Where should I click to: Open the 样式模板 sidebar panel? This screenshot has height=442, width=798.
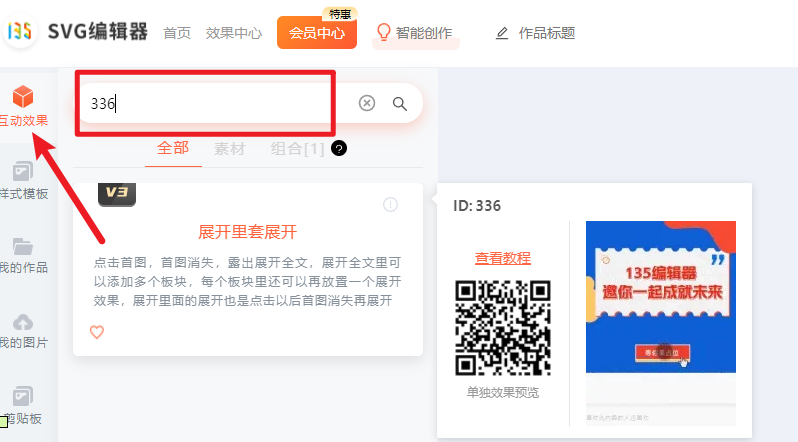coord(23,181)
